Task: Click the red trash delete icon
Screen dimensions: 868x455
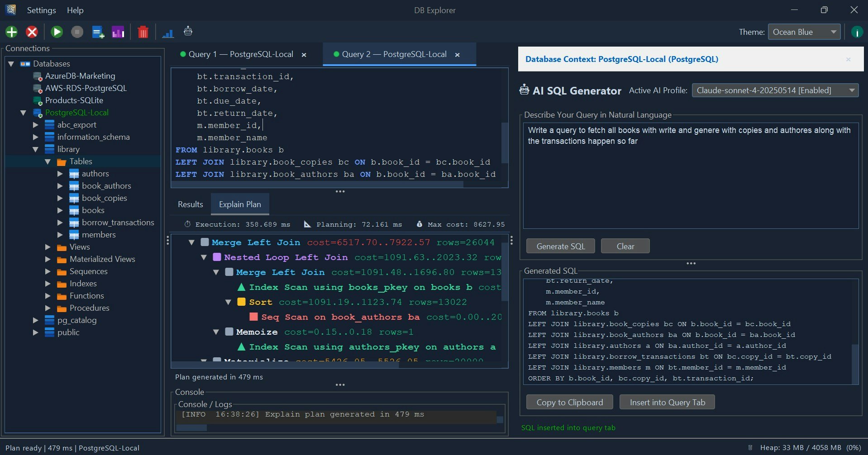Action: pyautogui.click(x=143, y=32)
